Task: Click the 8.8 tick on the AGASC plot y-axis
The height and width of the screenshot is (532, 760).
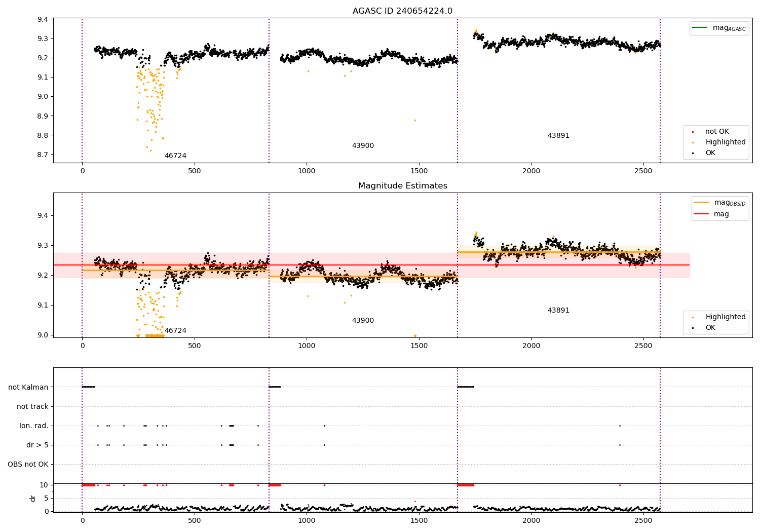Action: click(x=43, y=135)
